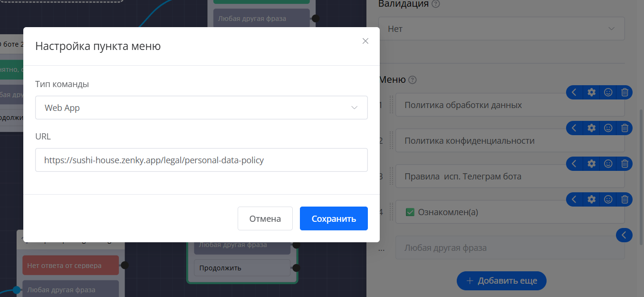The width and height of the screenshot is (644, 297).
Task: Expand the 'Валидация' dropdown showing 'Нет'
Action: (501, 29)
